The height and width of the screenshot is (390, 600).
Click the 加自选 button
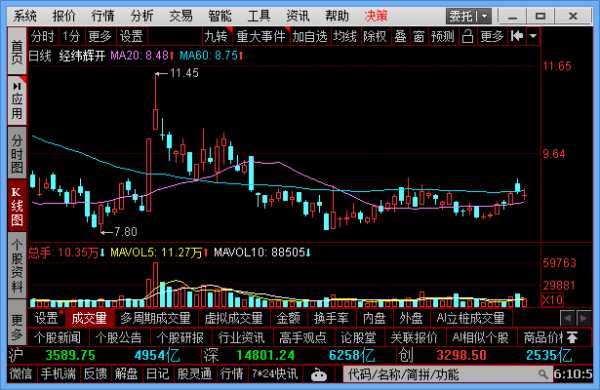[310, 37]
